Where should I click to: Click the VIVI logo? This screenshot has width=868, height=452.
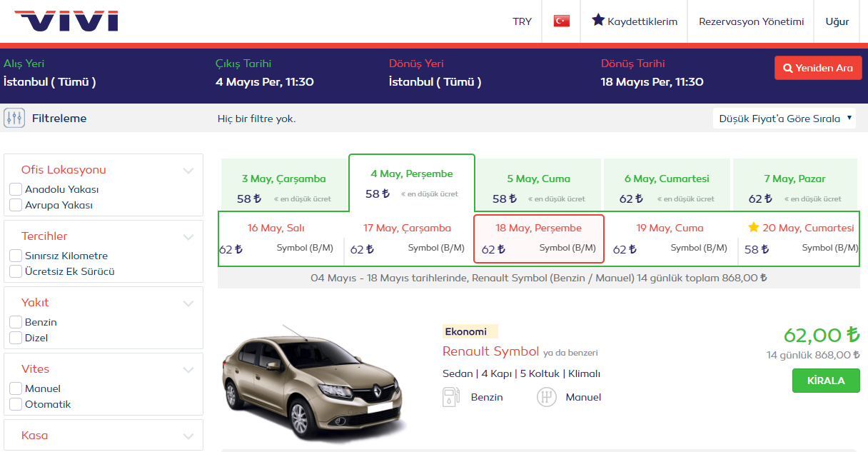[x=66, y=21]
